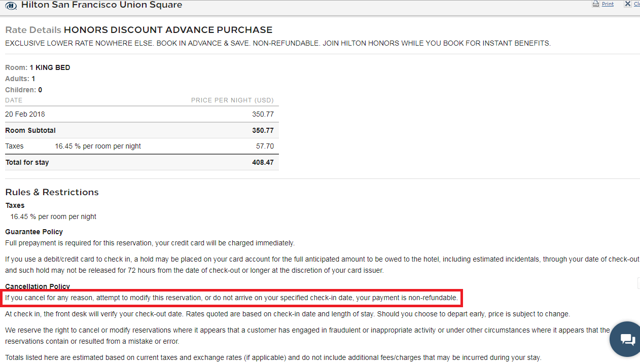The height and width of the screenshot is (364, 640).
Task: Click the Rate Details heading
Action: [33, 30]
